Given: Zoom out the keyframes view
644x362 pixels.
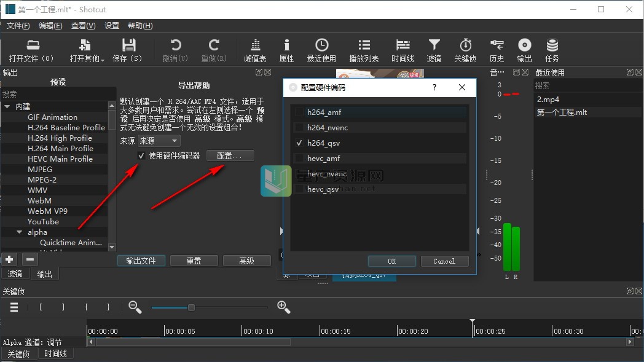Looking at the screenshot, I should point(135,307).
